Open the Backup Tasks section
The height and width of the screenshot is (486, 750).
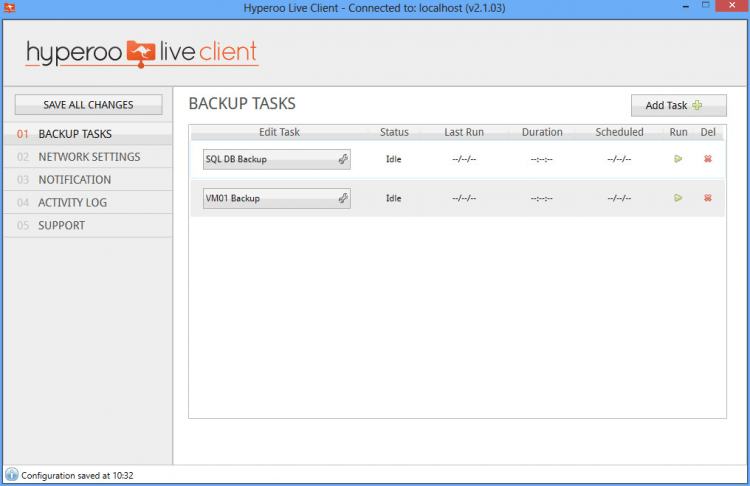[88, 134]
